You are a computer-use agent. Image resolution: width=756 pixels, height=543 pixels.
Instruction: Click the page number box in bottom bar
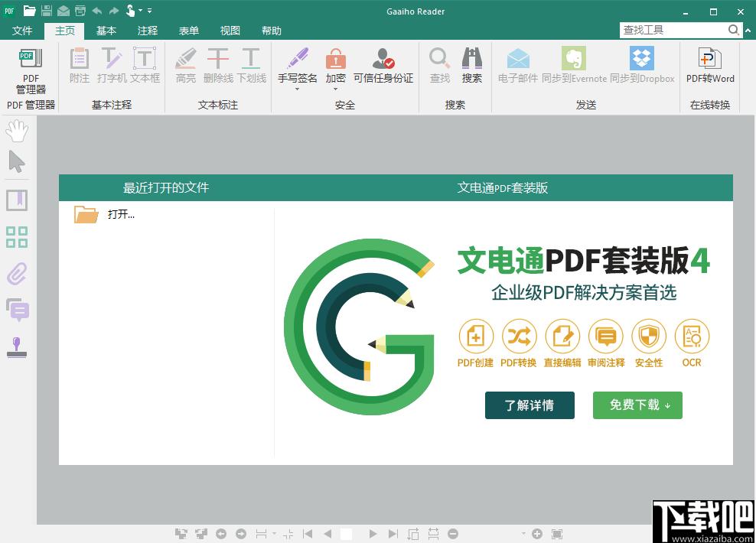coord(346,534)
